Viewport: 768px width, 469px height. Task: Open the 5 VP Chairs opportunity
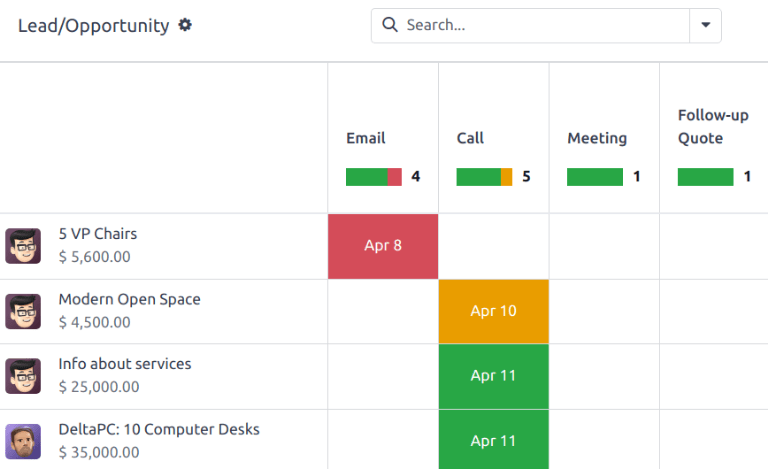click(98, 234)
